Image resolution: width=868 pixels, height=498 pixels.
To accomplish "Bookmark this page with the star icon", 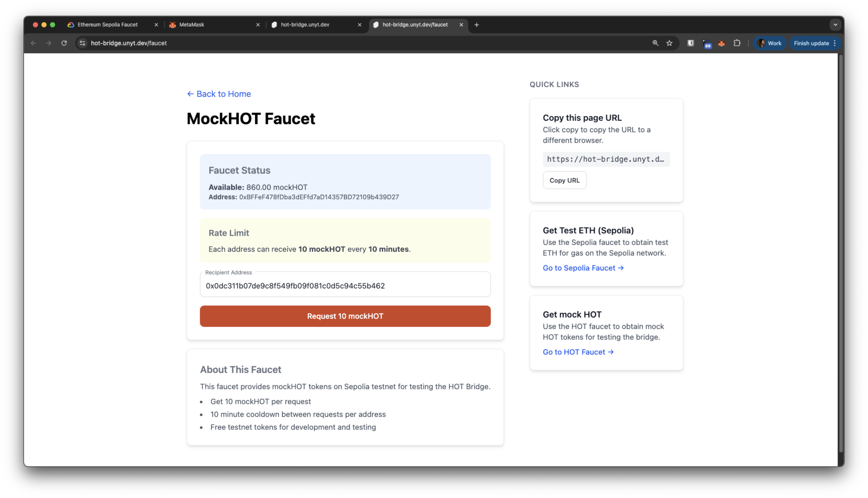I will 670,43.
